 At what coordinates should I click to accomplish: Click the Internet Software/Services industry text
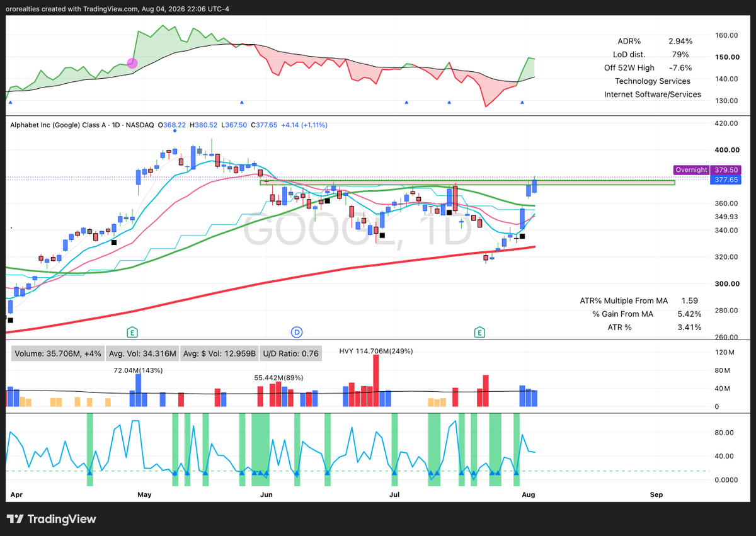tap(653, 94)
